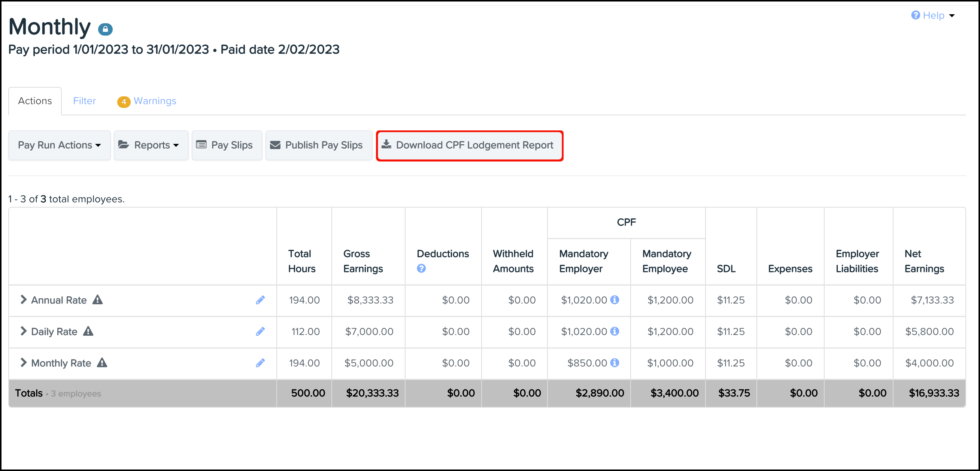980x471 pixels.
Task: Click the lock icon beside Monthly title
Action: (105, 28)
